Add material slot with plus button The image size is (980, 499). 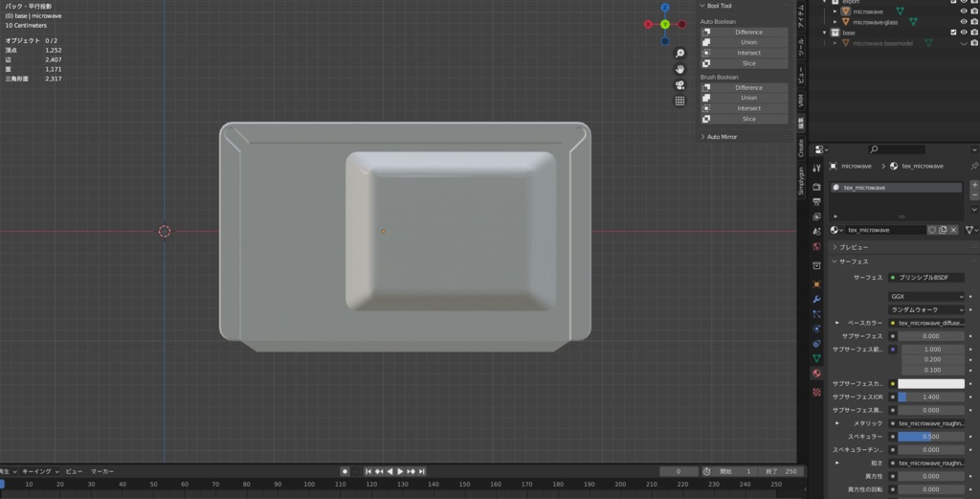973,185
